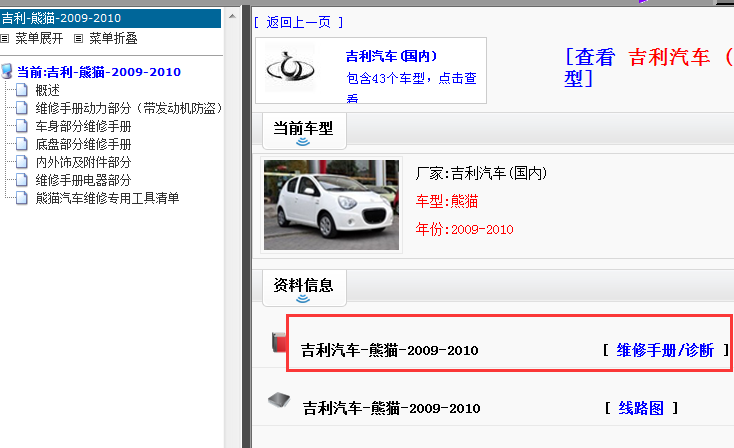This screenshot has height=448, width=734.
Task: Open 车身部分维修手册 entry
Action: pyautogui.click(x=83, y=126)
